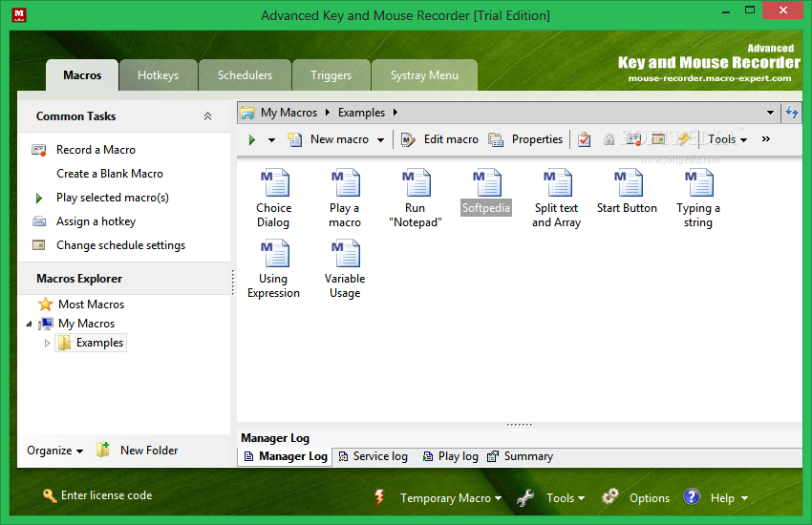812x525 pixels.
Task: Open the New macro dropdown arrow
Action: click(380, 139)
